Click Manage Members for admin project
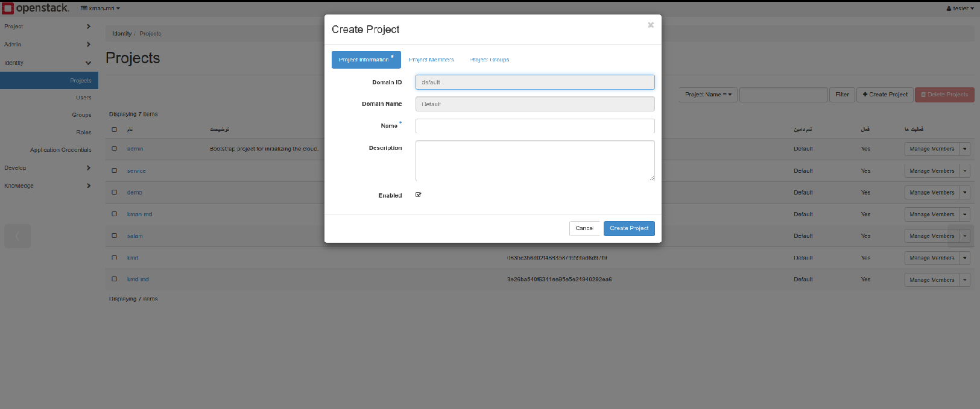The image size is (980, 409). point(932,149)
